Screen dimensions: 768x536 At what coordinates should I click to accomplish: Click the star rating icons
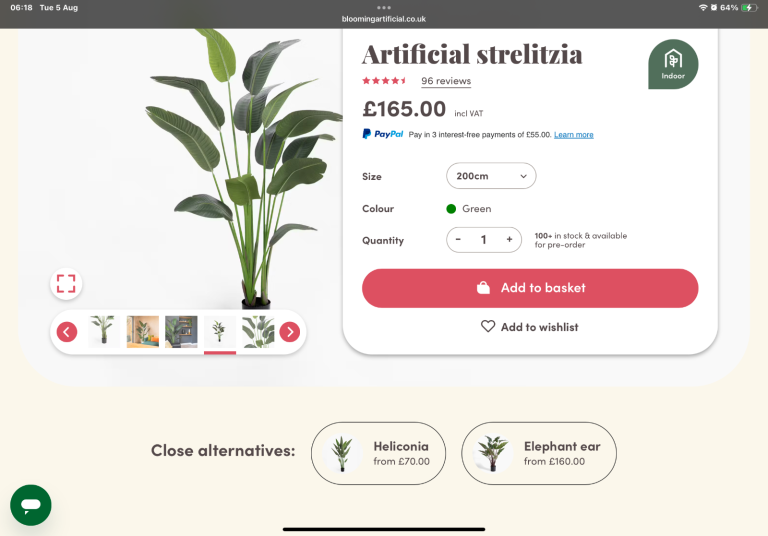[384, 81]
